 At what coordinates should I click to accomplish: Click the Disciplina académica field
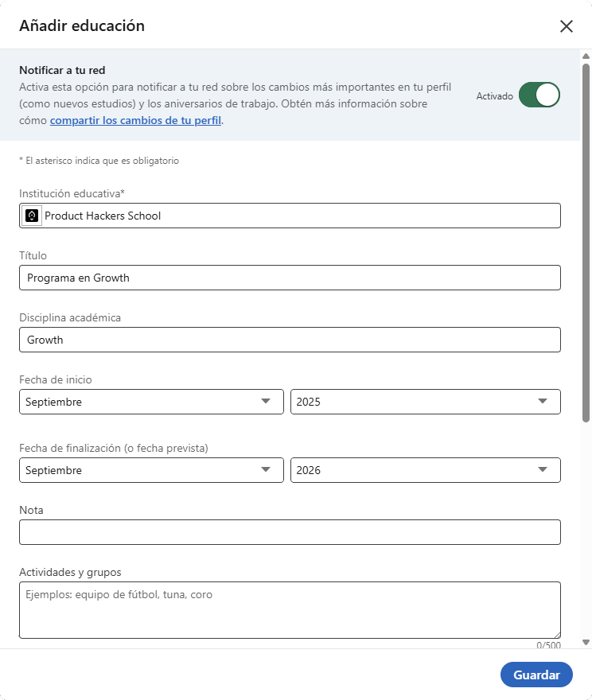(x=290, y=340)
